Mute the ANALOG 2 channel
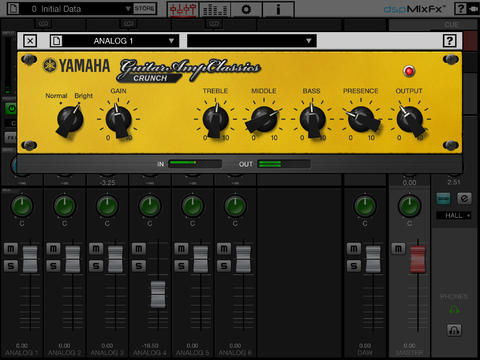Viewport: 480px width, 360px height. click(x=53, y=249)
